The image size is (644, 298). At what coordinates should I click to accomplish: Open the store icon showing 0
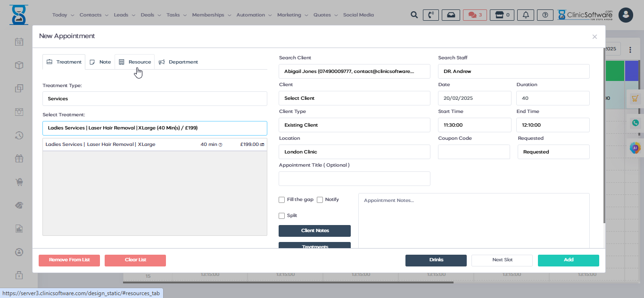coord(502,15)
